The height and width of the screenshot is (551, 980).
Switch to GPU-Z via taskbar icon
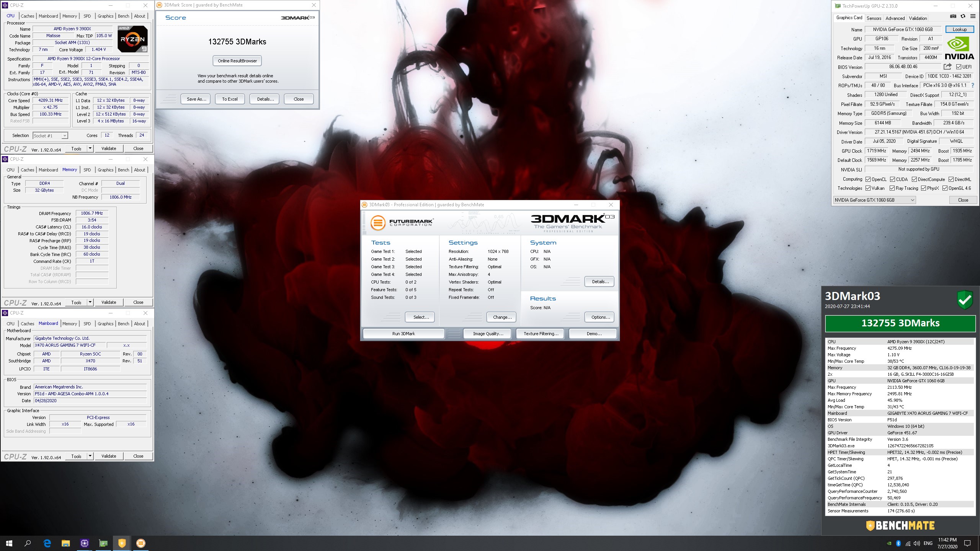[103, 543]
